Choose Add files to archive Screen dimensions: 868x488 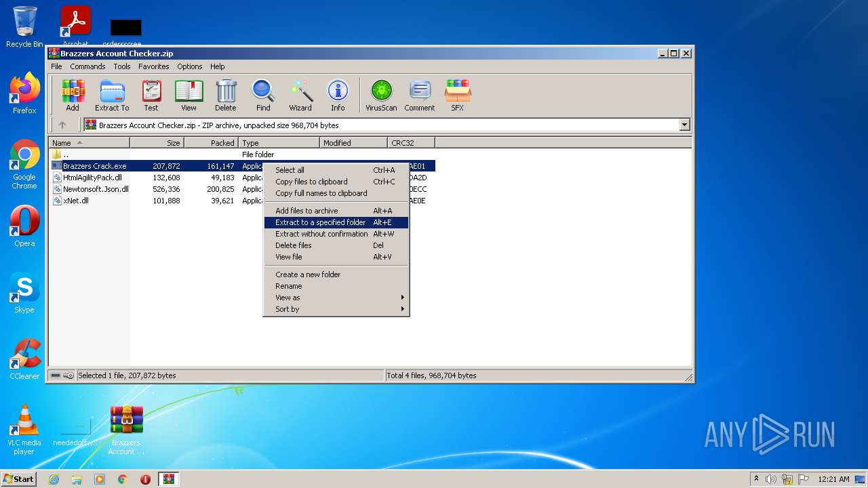[336, 211]
